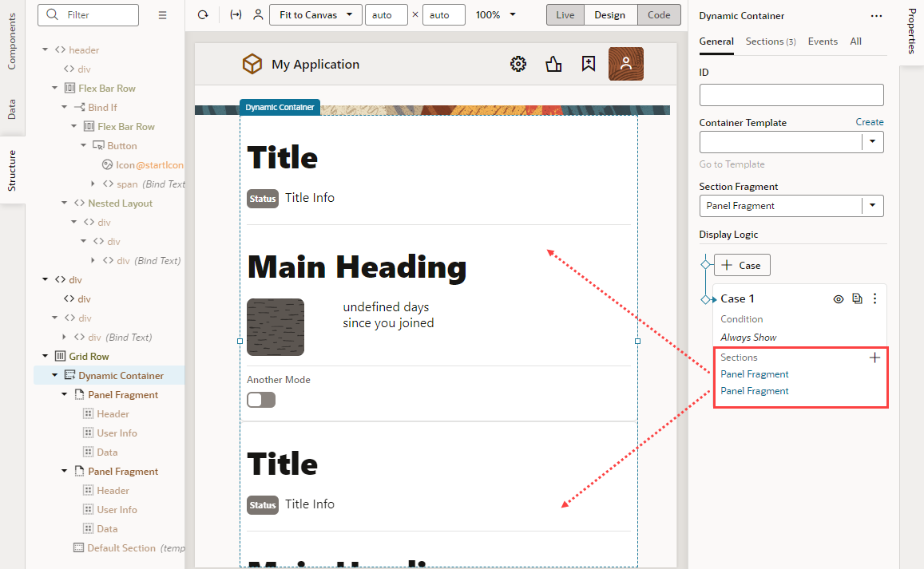Open first Panel Fragment section link
This screenshot has height=569, width=924.
754,374
